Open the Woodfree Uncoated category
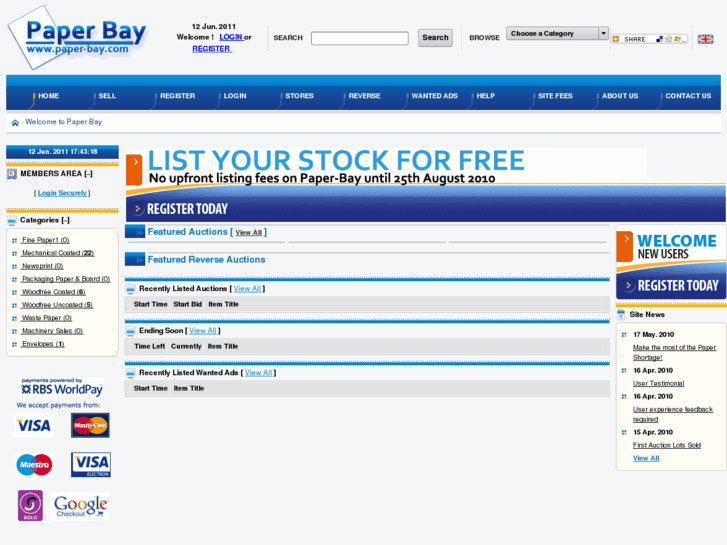727x545 pixels. (x=57, y=305)
